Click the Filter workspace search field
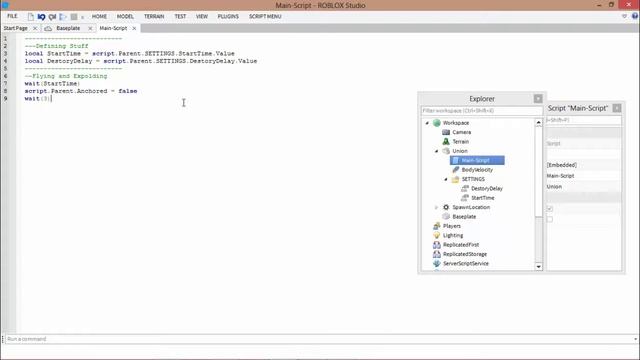 point(482,111)
